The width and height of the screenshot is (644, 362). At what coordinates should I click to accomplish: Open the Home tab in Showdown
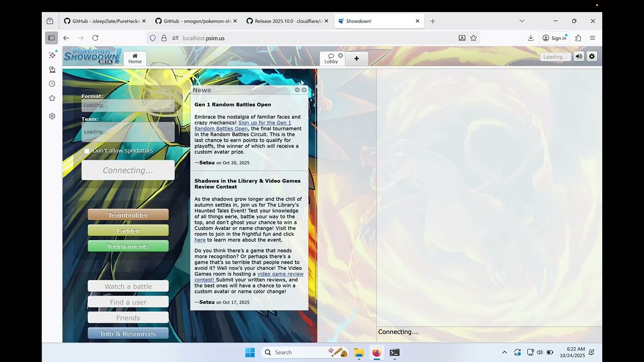click(x=135, y=59)
